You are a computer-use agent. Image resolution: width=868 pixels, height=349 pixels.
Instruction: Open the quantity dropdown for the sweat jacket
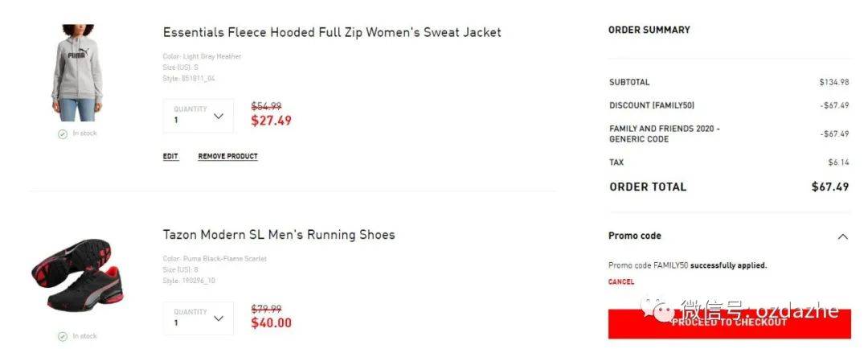(x=199, y=116)
